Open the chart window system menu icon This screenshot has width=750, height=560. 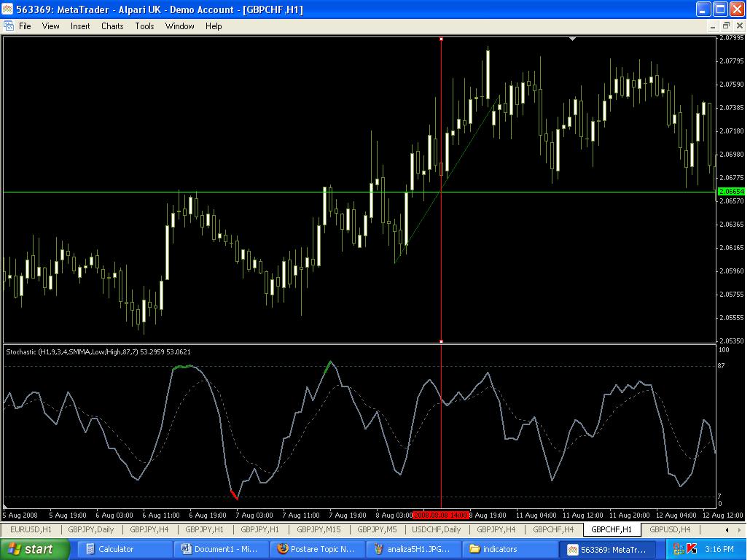coord(9,26)
